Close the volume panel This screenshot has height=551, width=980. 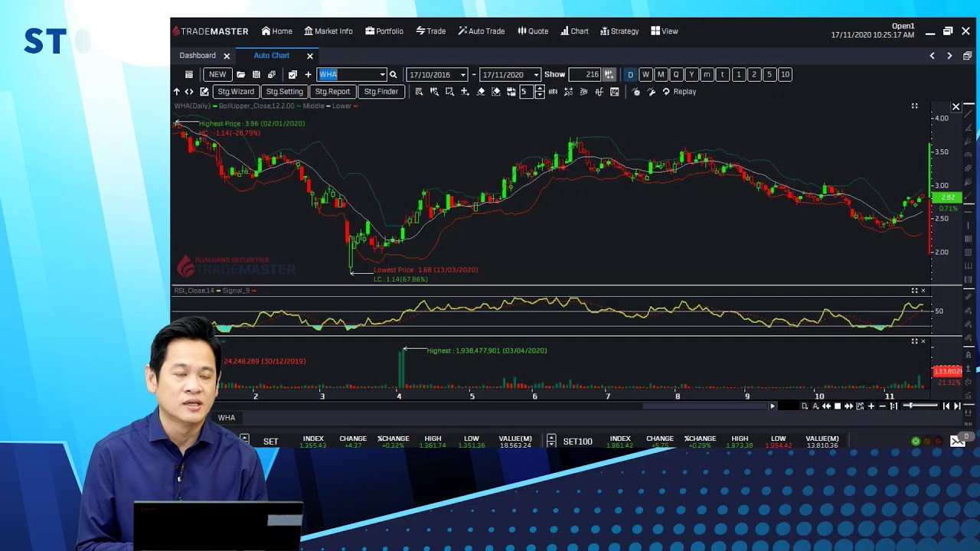click(x=923, y=341)
